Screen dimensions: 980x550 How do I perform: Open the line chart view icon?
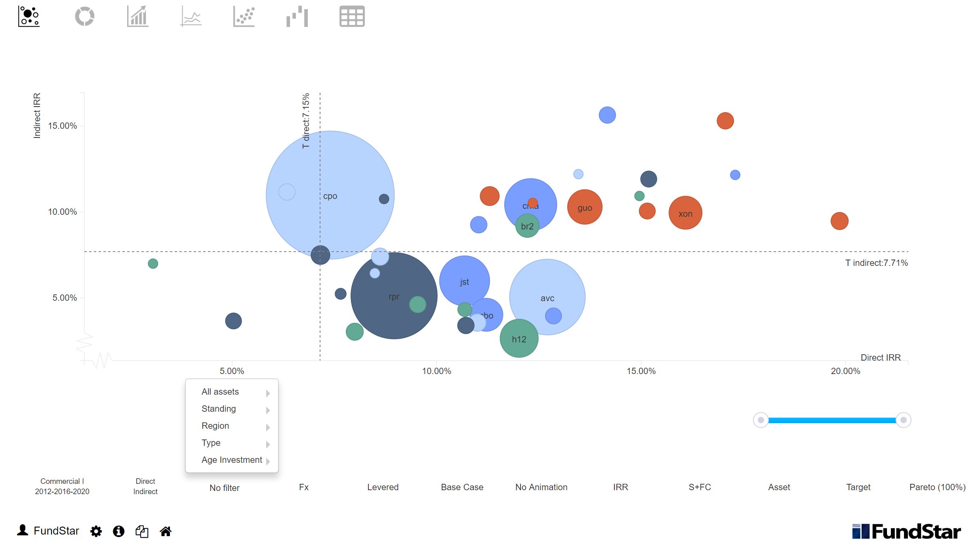pos(191,17)
